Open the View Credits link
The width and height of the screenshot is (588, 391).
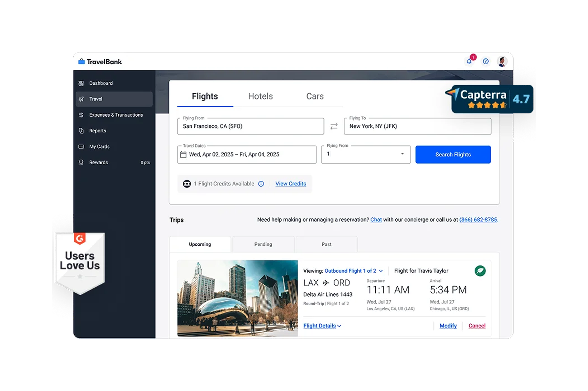point(291,184)
